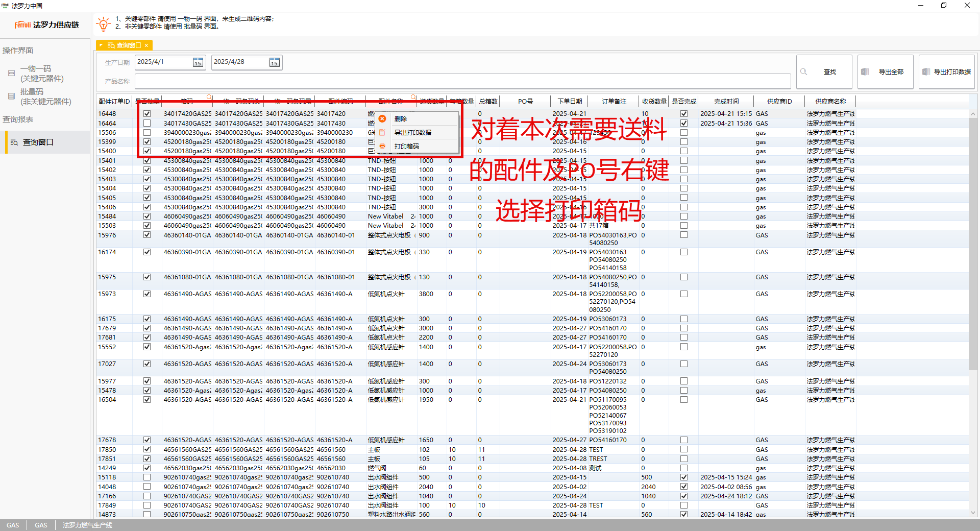Open 一物一码 (关键元器件) in sidebar

pos(42,74)
